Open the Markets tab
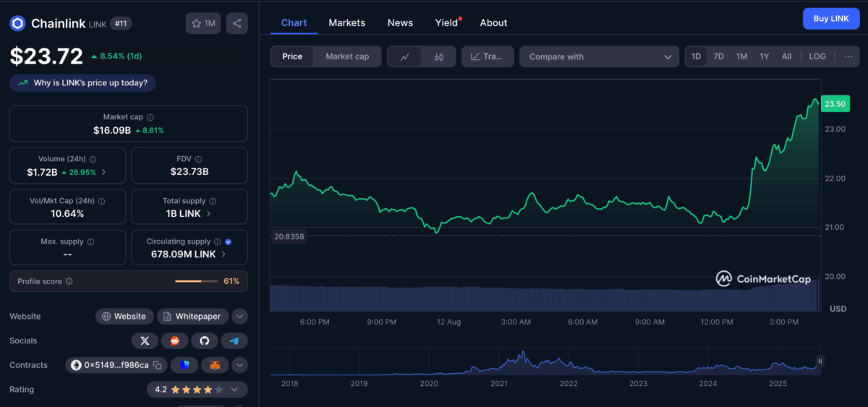The width and height of the screenshot is (868, 407). click(347, 22)
